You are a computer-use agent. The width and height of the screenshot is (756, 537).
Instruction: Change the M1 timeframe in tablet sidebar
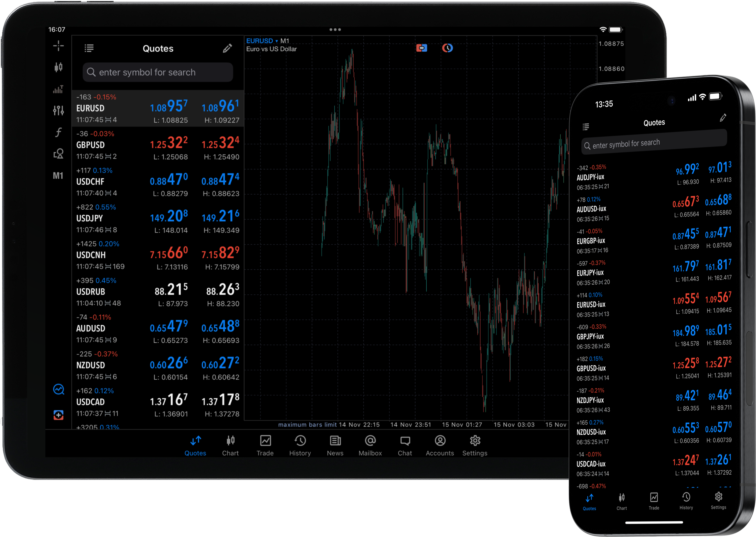pos(58,176)
